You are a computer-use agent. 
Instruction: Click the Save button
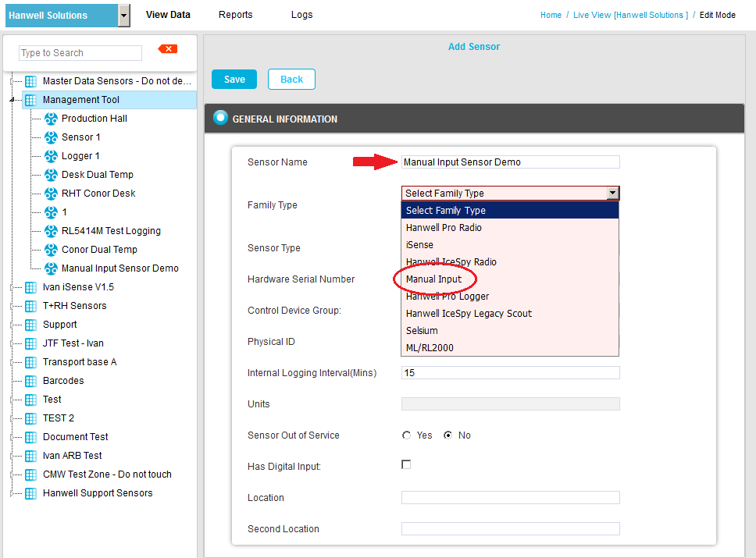[x=234, y=80]
